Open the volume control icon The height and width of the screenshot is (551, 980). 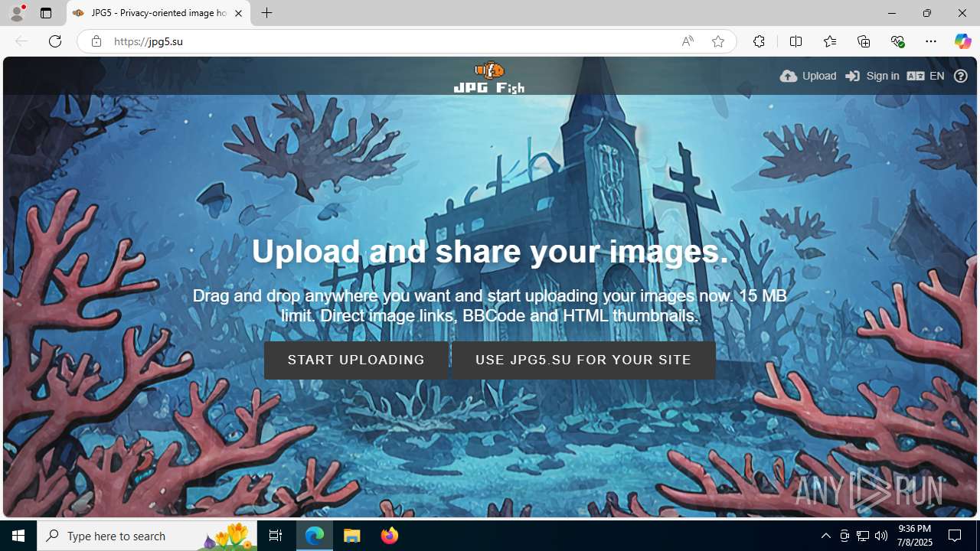pos(881,536)
